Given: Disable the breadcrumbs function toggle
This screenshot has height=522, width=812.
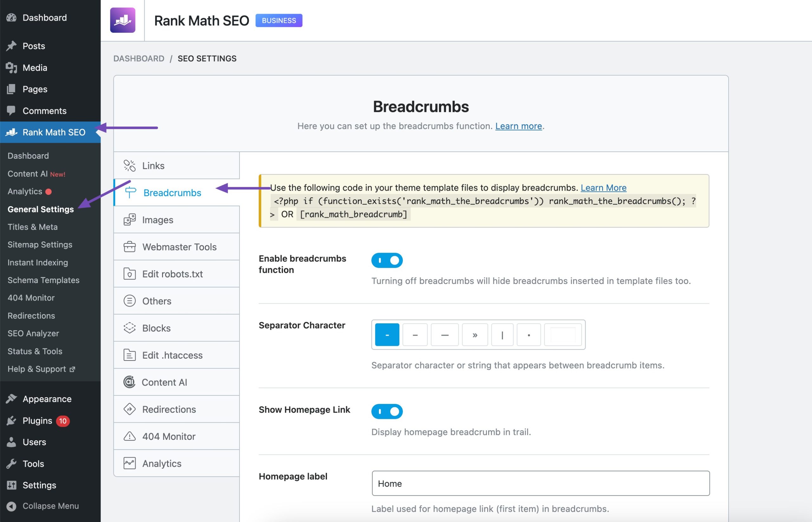Looking at the screenshot, I should [x=387, y=260].
